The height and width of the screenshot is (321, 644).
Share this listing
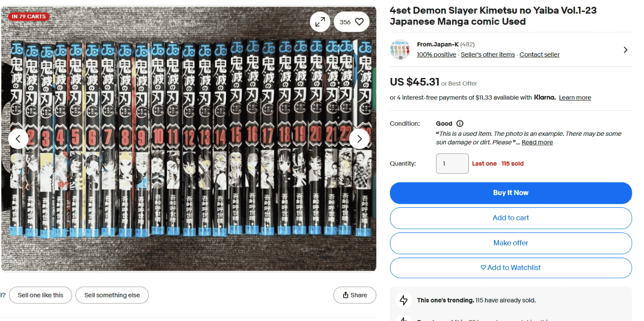point(354,295)
